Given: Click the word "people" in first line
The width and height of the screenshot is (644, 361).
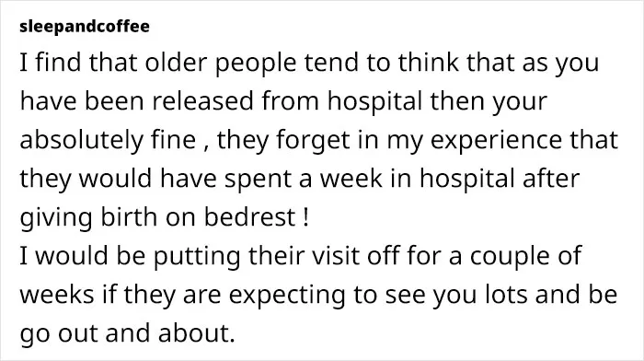Looking at the screenshot, I should (x=256, y=63).
